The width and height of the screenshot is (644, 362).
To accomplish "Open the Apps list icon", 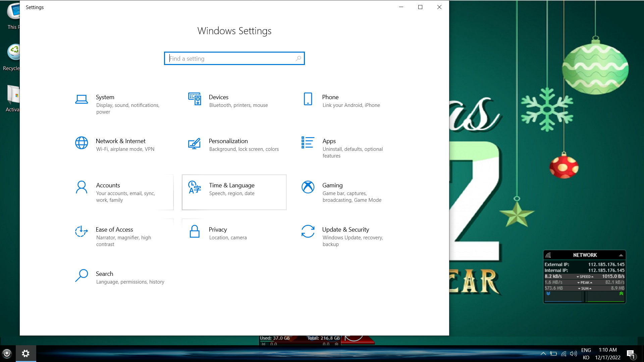I will 308,142.
